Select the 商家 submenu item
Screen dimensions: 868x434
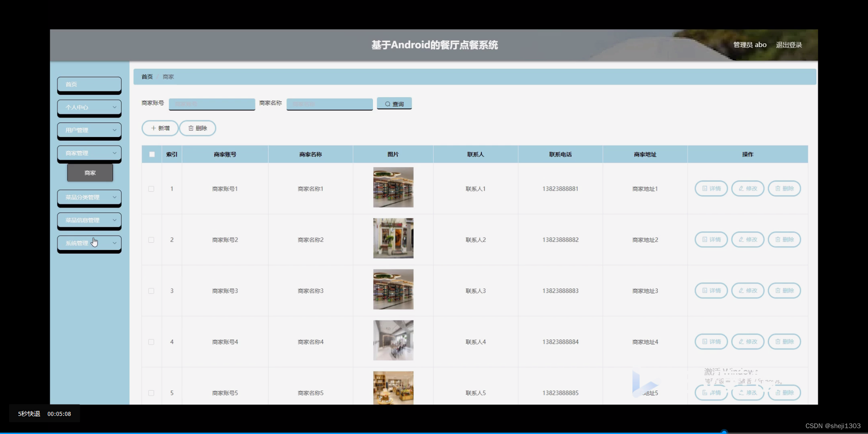(90, 173)
